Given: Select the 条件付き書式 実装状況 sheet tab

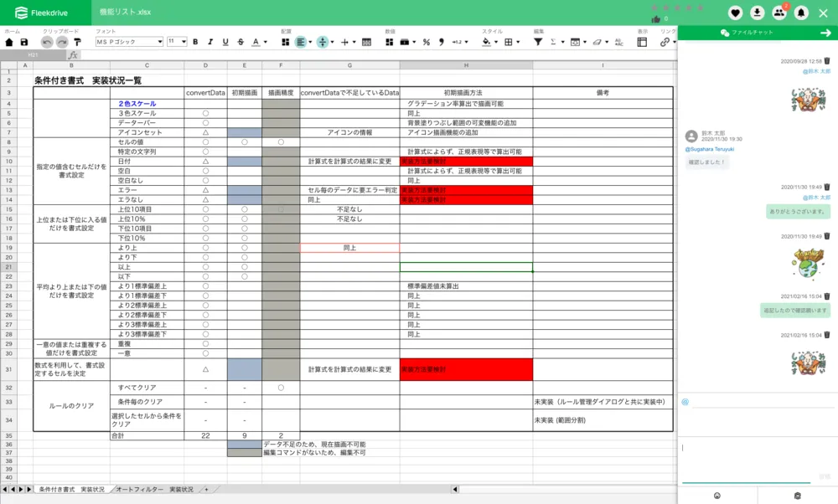Looking at the screenshot, I should [x=72, y=489].
